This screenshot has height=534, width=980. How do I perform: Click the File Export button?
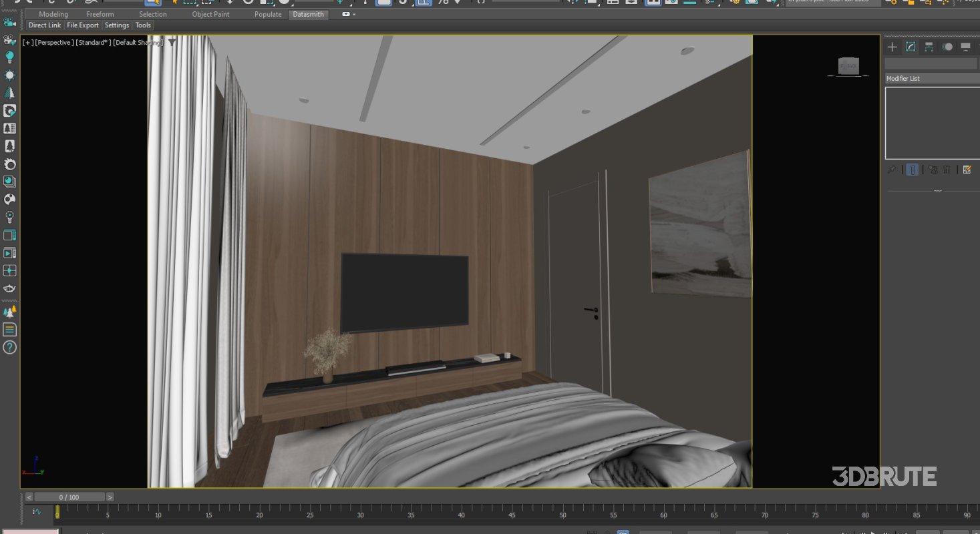pos(82,25)
